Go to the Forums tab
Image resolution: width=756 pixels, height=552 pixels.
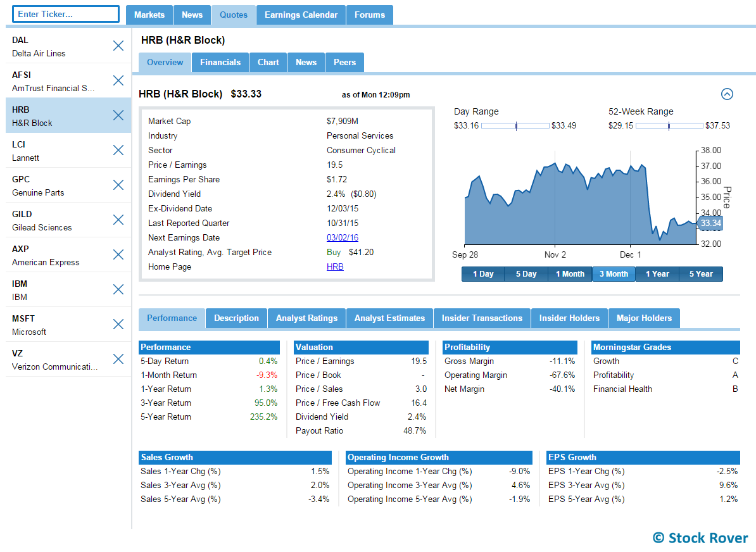point(370,15)
